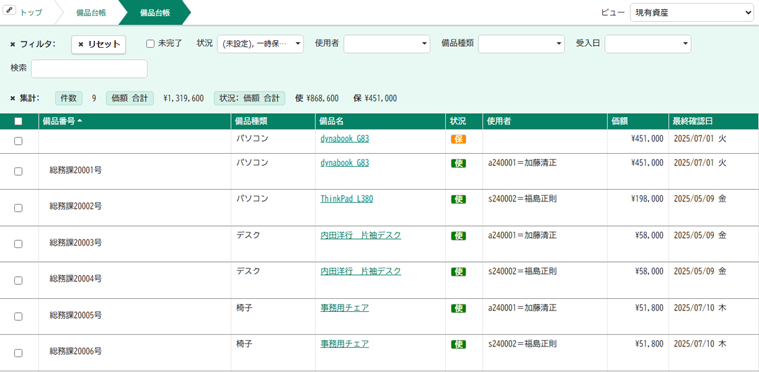Click the リセット button
Screen dimensions: 759x372
99,45
